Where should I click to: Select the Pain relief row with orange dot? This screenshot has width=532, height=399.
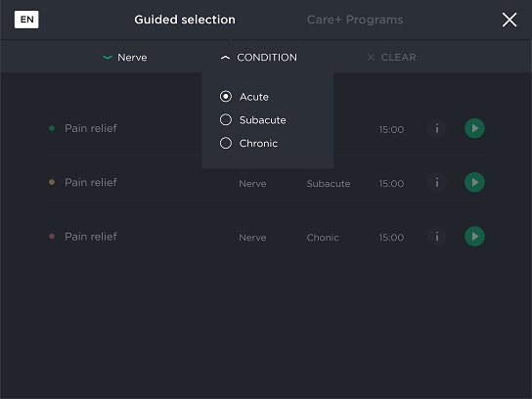(266, 182)
